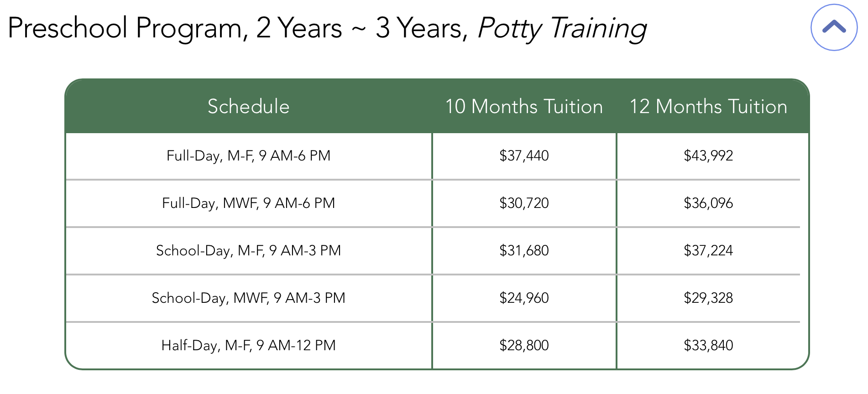Screen dimensions: 868x394
Task: Select the Full-Day, M-F, 9 AM-6 PM row
Action: (x=248, y=156)
